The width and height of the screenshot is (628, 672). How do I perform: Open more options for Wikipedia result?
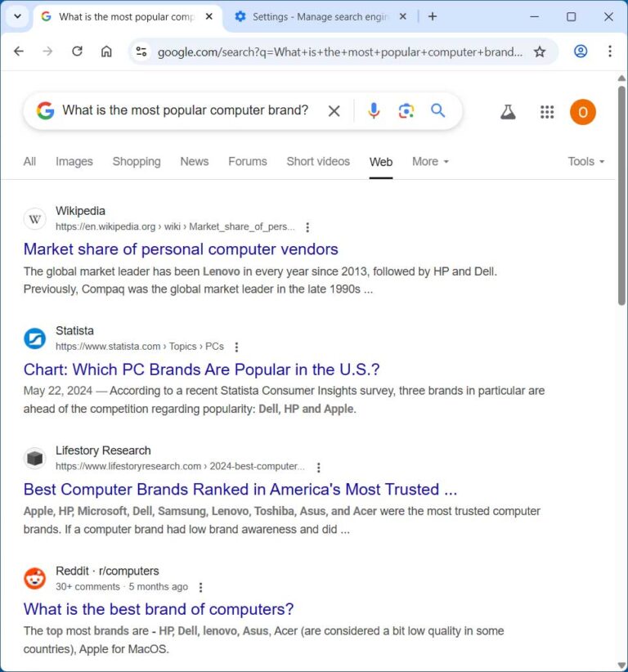pos(307,227)
